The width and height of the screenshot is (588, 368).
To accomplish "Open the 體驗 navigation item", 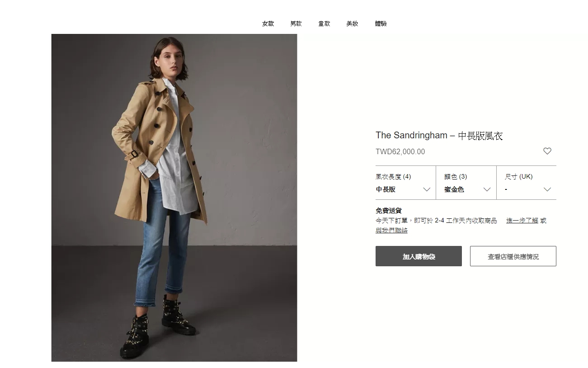I will click(x=381, y=24).
